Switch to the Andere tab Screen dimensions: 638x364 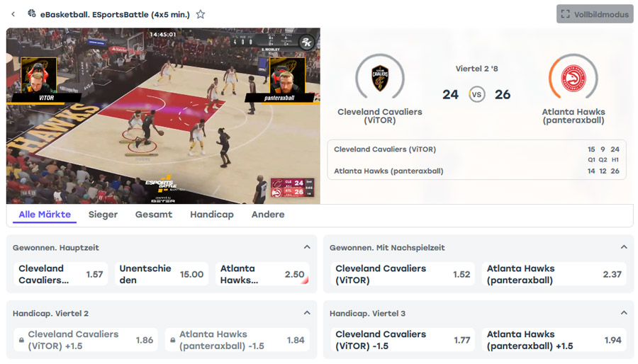pos(268,215)
